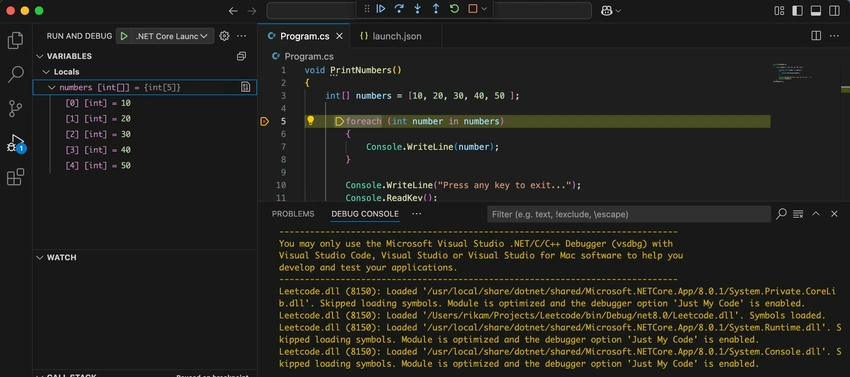Image resolution: width=850 pixels, height=377 pixels.
Task: Restart the debug session
Action: point(454,9)
